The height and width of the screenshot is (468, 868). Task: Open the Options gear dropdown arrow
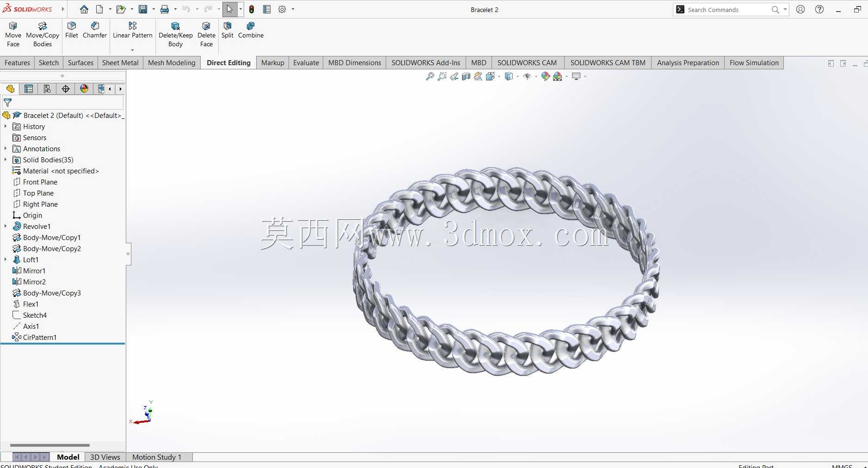pos(293,9)
